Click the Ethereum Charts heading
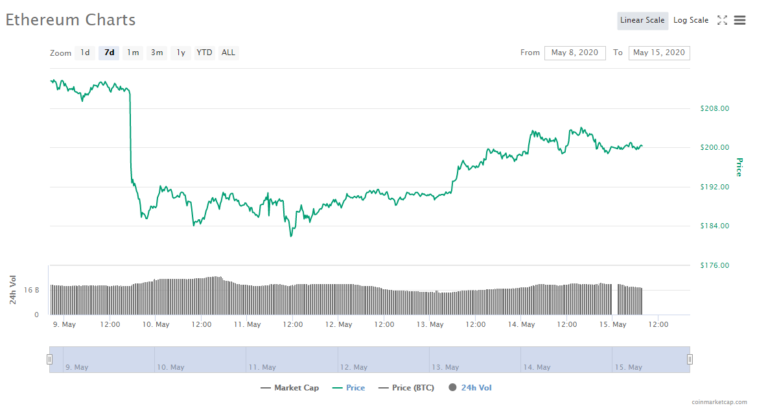This screenshot has width=768, height=419. point(71,20)
